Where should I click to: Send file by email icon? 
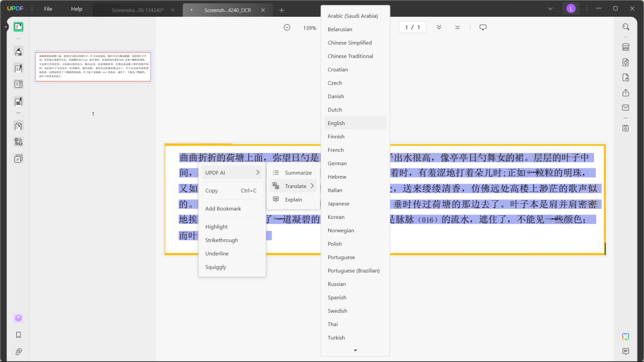click(x=626, y=108)
